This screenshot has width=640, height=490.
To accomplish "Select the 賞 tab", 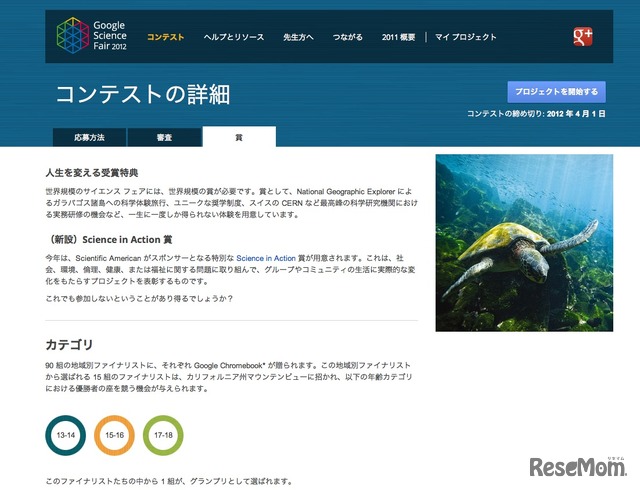I will pos(239,137).
